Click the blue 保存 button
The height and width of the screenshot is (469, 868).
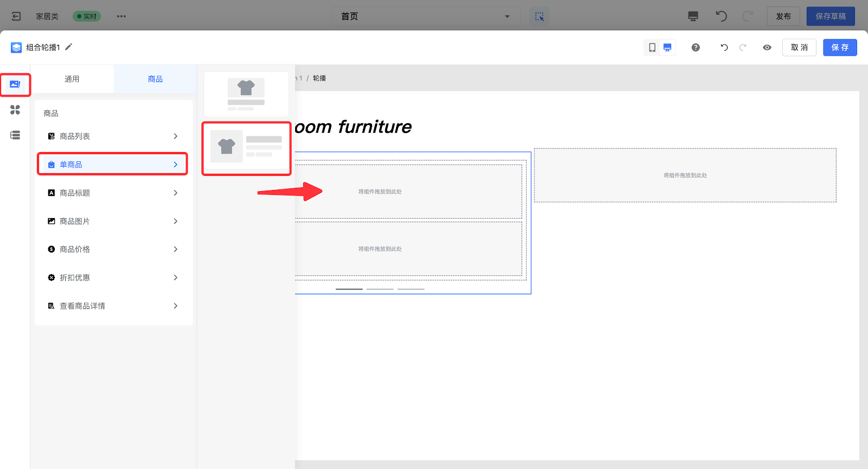(x=840, y=48)
